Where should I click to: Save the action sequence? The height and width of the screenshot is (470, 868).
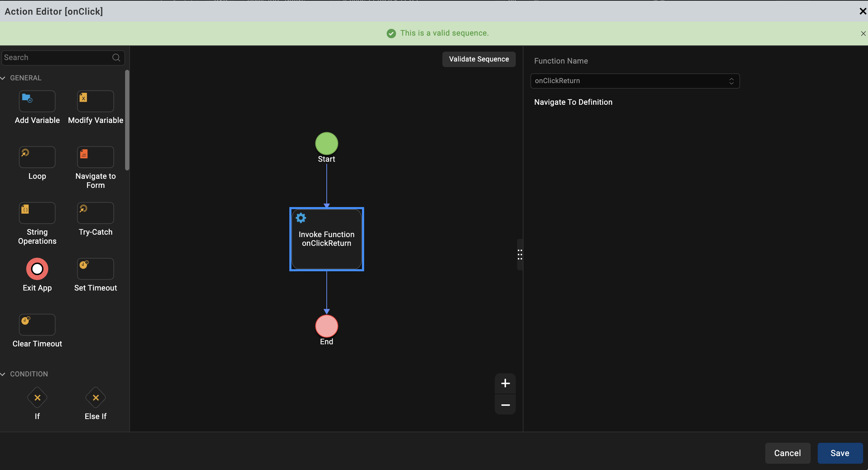[x=840, y=453]
